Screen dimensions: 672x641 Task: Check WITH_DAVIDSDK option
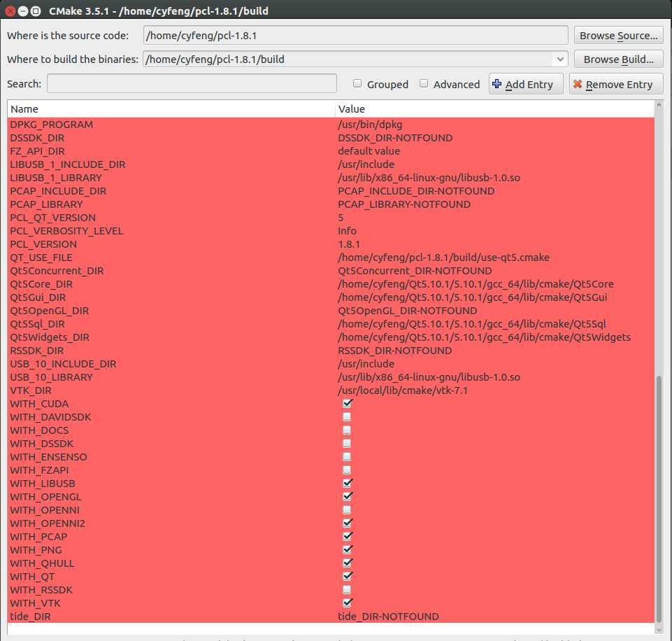tap(347, 417)
